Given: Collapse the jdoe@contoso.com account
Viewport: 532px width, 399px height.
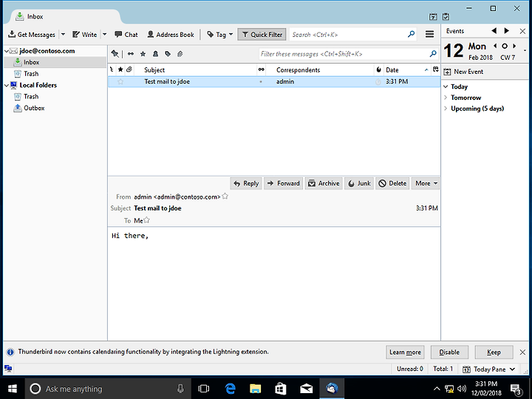Looking at the screenshot, I should tap(7, 51).
